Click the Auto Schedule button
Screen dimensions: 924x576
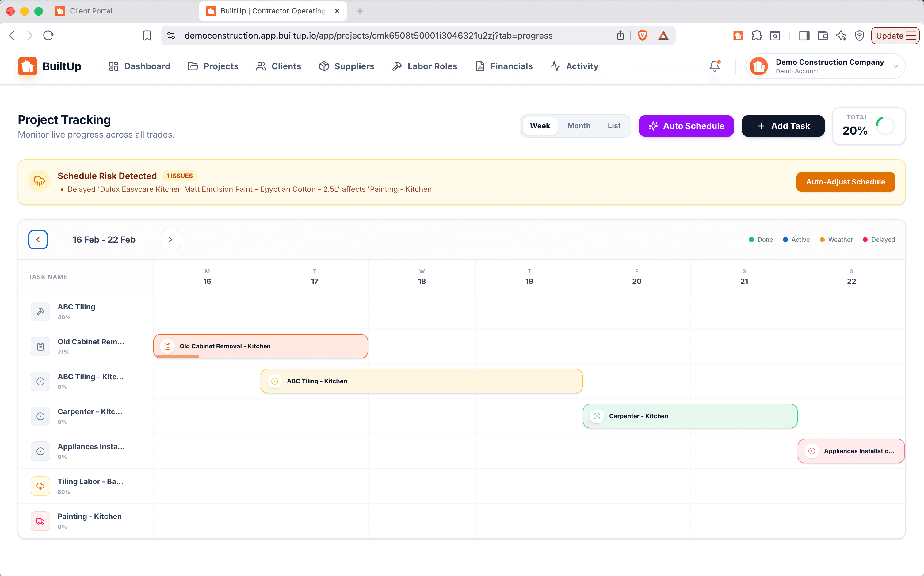pyautogui.click(x=686, y=126)
